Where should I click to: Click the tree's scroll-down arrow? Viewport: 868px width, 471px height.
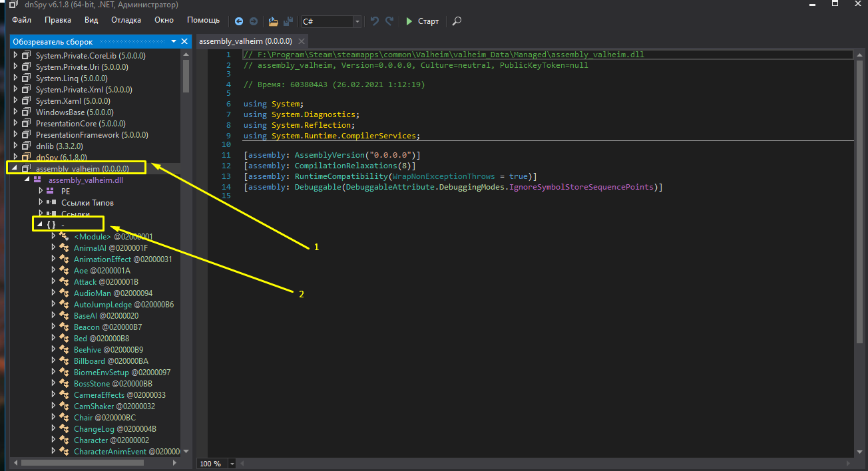[186, 452]
